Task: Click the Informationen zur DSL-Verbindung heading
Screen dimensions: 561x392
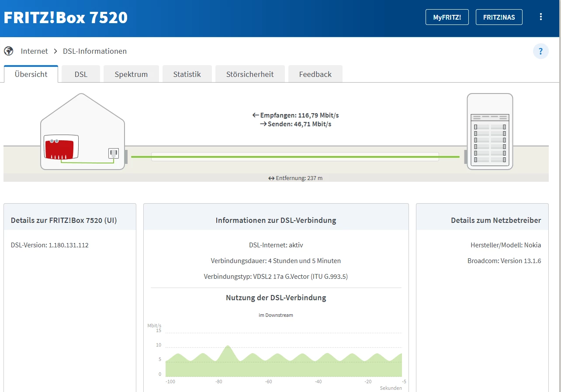Action: tap(276, 220)
